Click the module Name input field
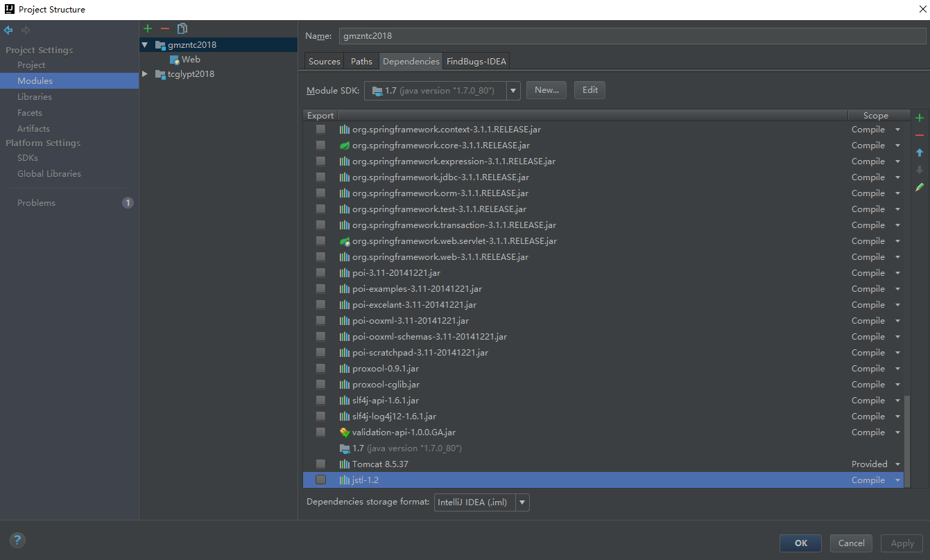Image resolution: width=930 pixels, height=560 pixels. tap(632, 36)
